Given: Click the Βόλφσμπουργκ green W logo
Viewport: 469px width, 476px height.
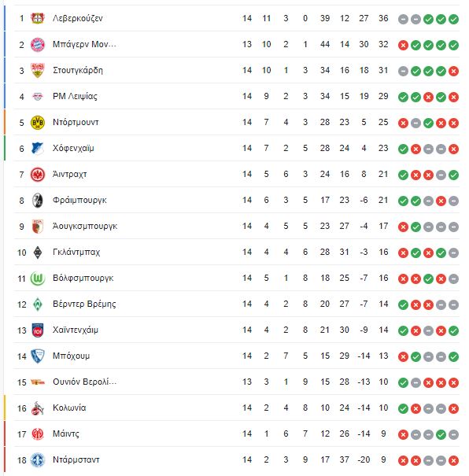Looking at the screenshot, I should coord(38,278).
